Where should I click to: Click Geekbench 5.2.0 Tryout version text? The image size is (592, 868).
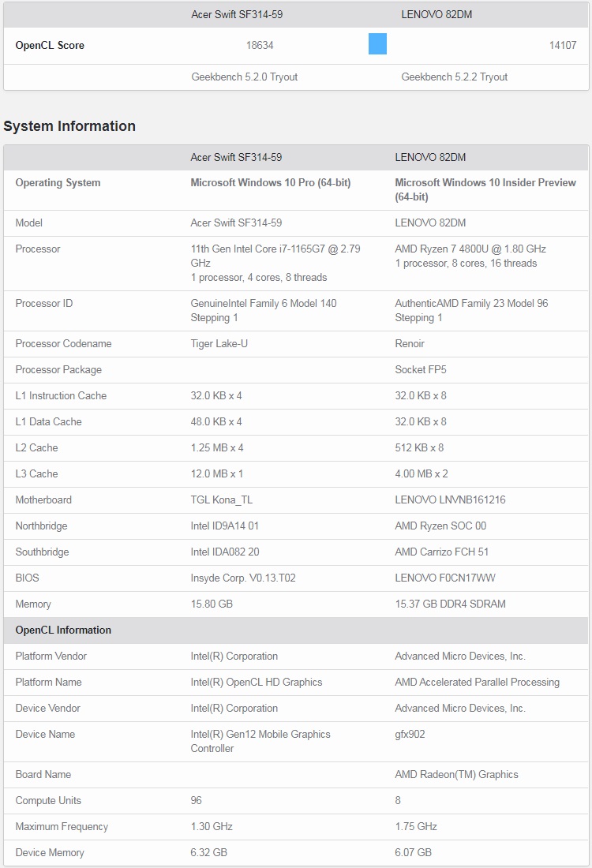[245, 77]
